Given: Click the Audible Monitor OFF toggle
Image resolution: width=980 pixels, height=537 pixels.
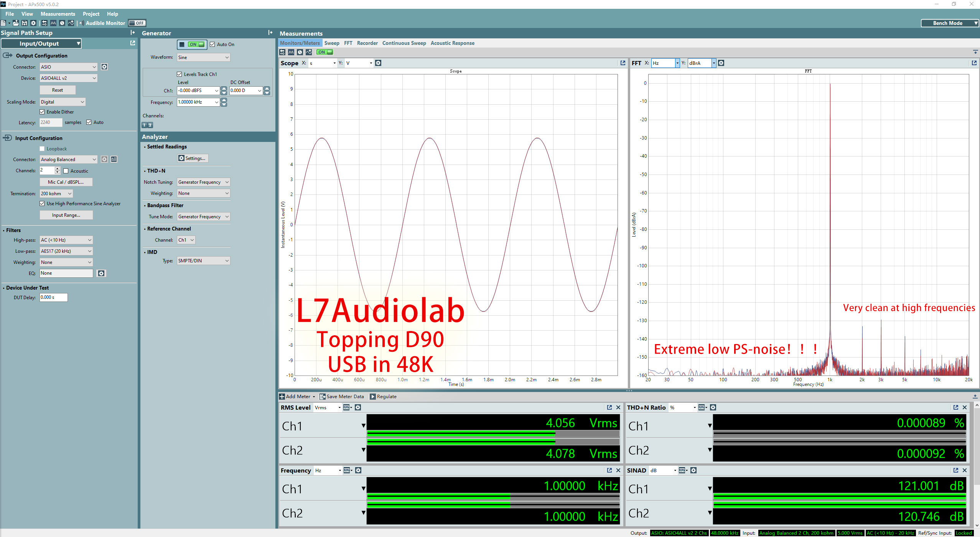Looking at the screenshot, I should (136, 23).
